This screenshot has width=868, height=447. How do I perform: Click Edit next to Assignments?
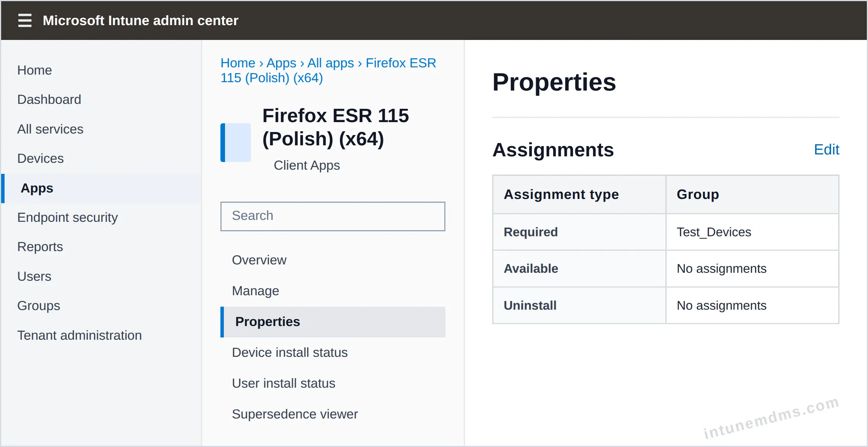click(827, 150)
